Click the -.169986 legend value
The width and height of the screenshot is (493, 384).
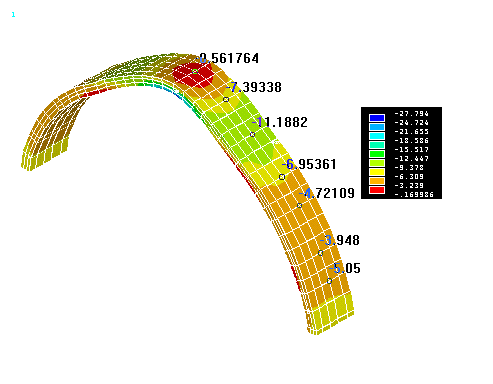coord(414,195)
